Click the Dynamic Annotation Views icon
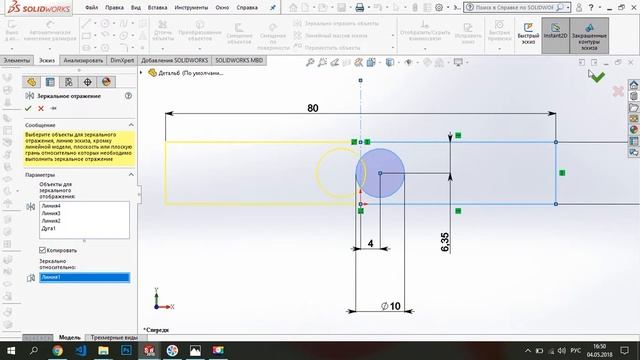Screen dimensions: 640x360 coord(359,62)
